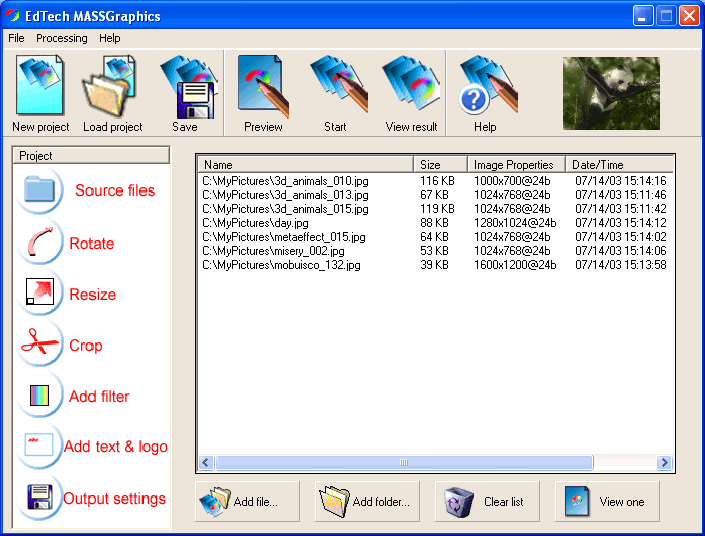Minimize the EdTech MASSGraphics window
The width and height of the screenshot is (705, 536).
click(x=643, y=16)
